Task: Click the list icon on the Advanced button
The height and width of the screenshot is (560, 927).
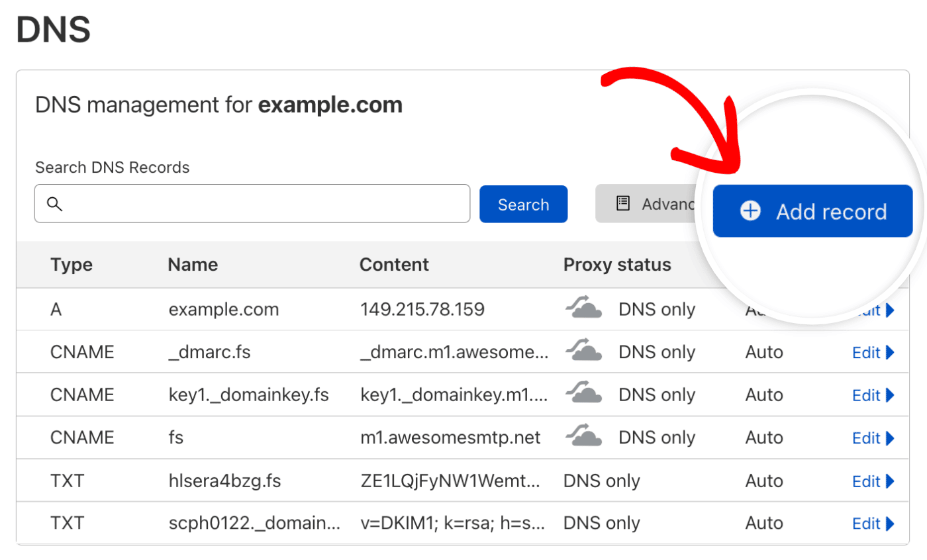Action: 623,204
